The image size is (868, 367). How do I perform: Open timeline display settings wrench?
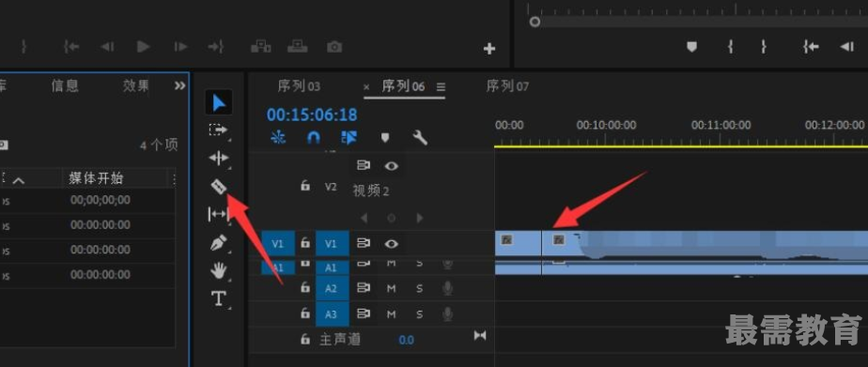point(420,137)
